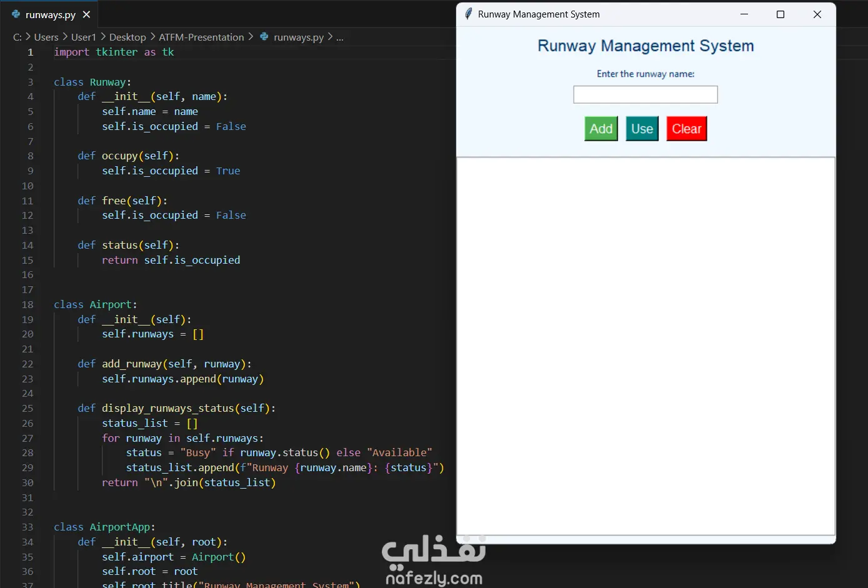Place cursor on 'class Runway:' line
This screenshot has height=588, width=868.
click(92, 82)
